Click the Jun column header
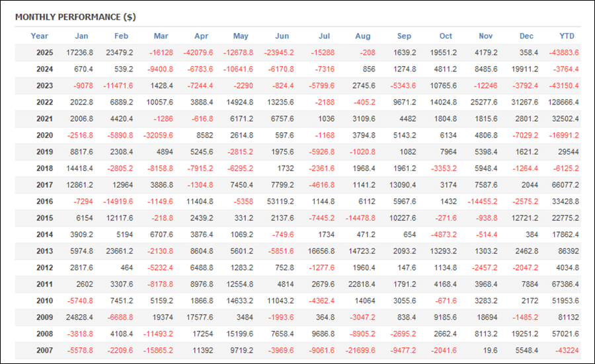 (x=282, y=36)
